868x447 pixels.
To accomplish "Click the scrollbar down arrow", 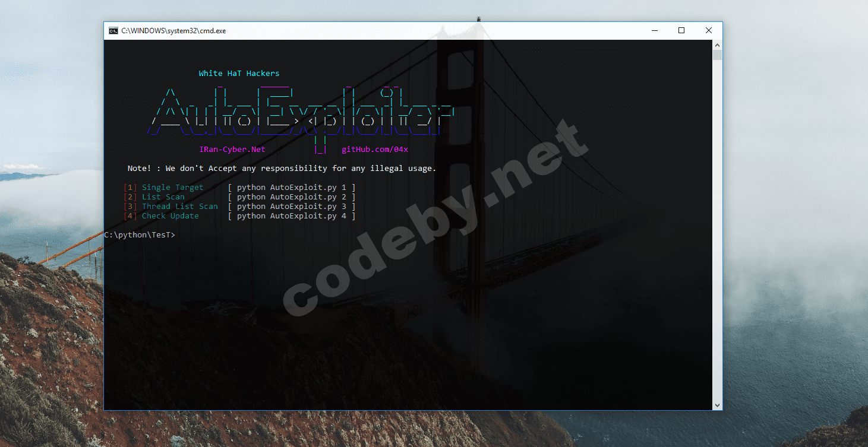I will tap(717, 405).
